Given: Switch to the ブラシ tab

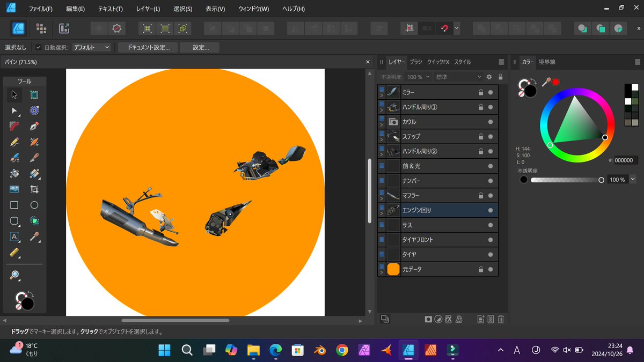Looking at the screenshot, I should 416,62.
